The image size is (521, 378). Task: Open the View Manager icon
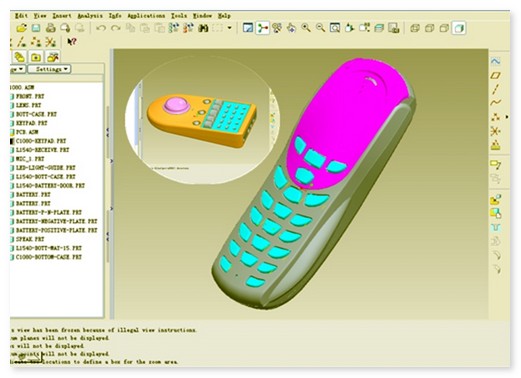tap(394, 28)
